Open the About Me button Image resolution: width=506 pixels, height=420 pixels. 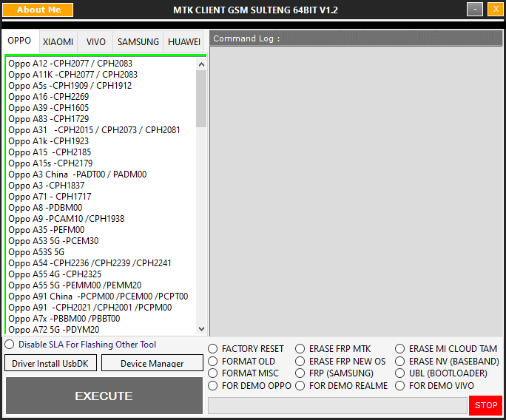point(38,10)
